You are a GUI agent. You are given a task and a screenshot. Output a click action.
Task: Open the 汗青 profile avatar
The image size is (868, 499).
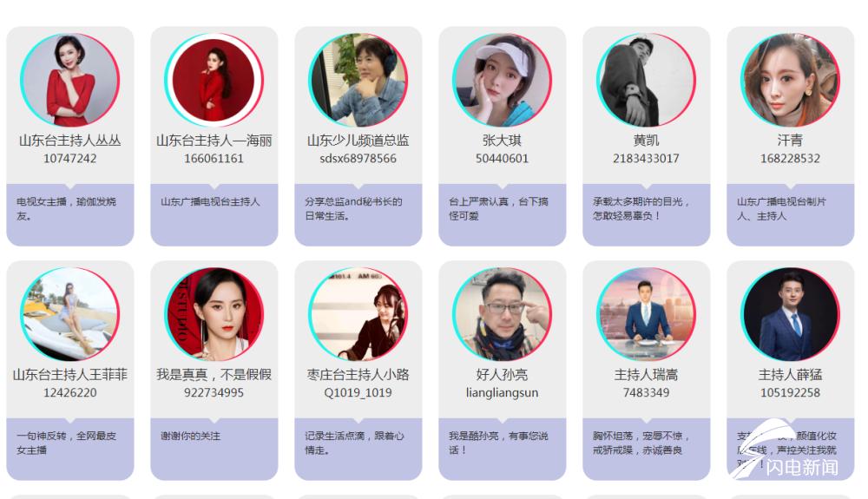point(790,80)
